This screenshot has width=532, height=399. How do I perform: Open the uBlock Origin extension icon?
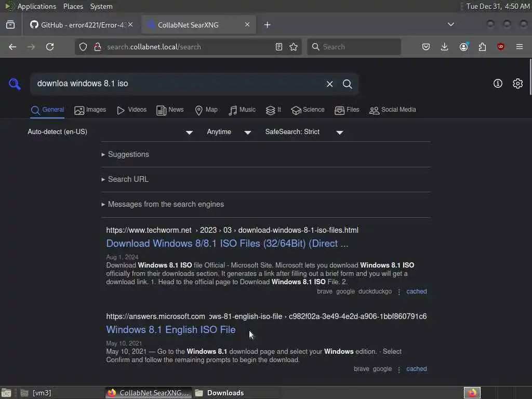click(500, 47)
